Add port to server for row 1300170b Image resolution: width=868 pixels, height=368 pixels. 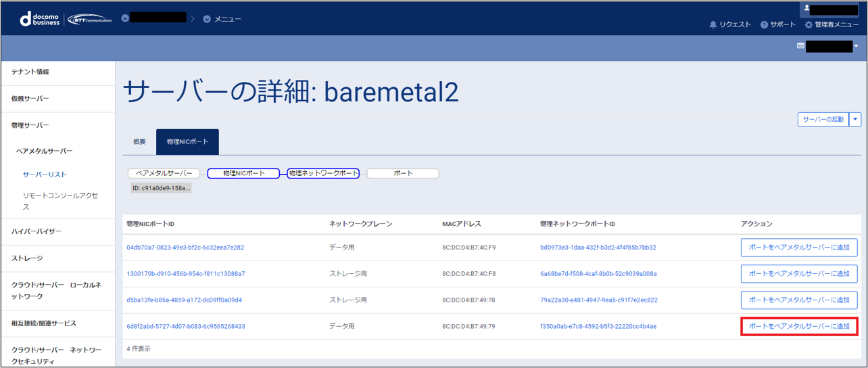(x=799, y=274)
